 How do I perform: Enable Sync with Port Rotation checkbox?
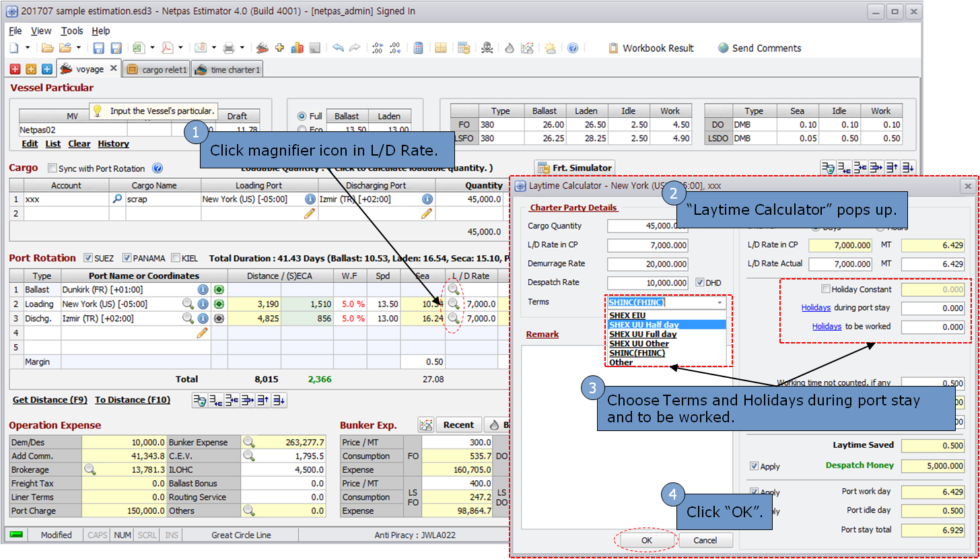pyautogui.click(x=53, y=168)
